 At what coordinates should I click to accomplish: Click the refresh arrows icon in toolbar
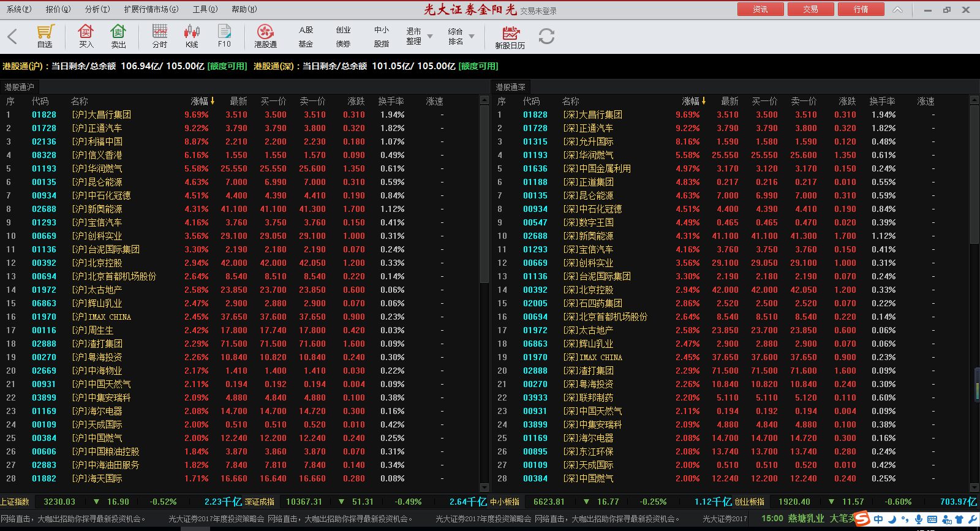(x=546, y=37)
